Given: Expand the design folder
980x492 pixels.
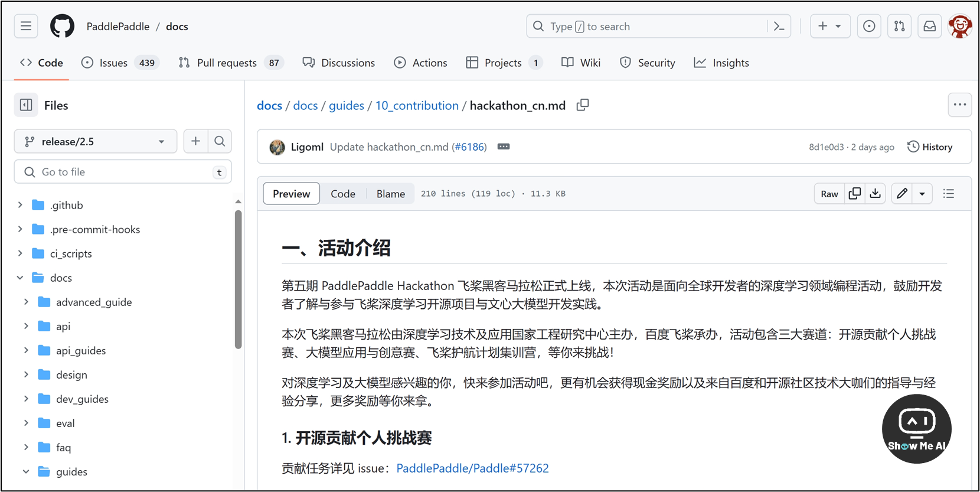Looking at the screenshot, I should [x=26, y=374].
